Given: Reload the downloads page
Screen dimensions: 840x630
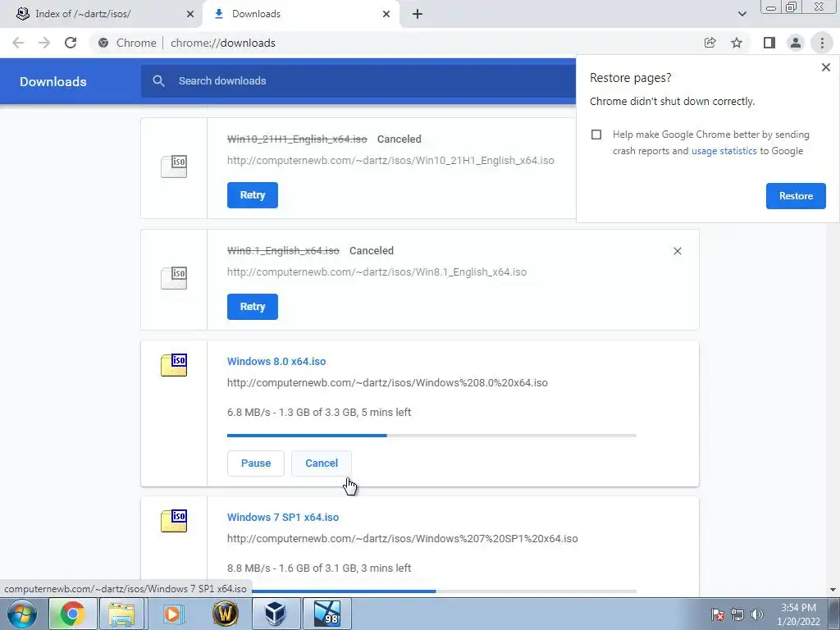Looking at the screenshot, I should click(71, 43).
